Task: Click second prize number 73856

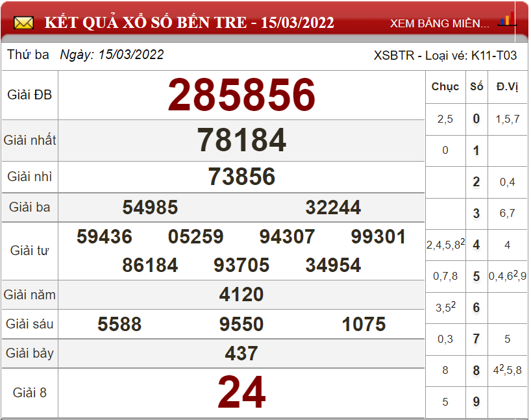Action: tap(241, 177)
